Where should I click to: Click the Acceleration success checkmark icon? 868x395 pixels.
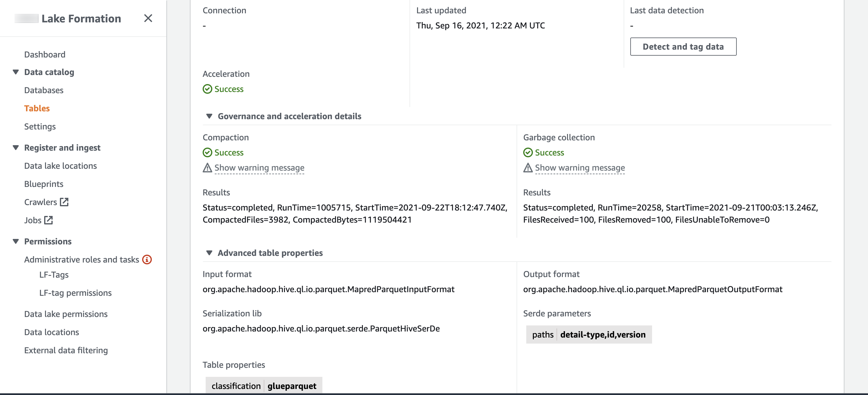207,89
